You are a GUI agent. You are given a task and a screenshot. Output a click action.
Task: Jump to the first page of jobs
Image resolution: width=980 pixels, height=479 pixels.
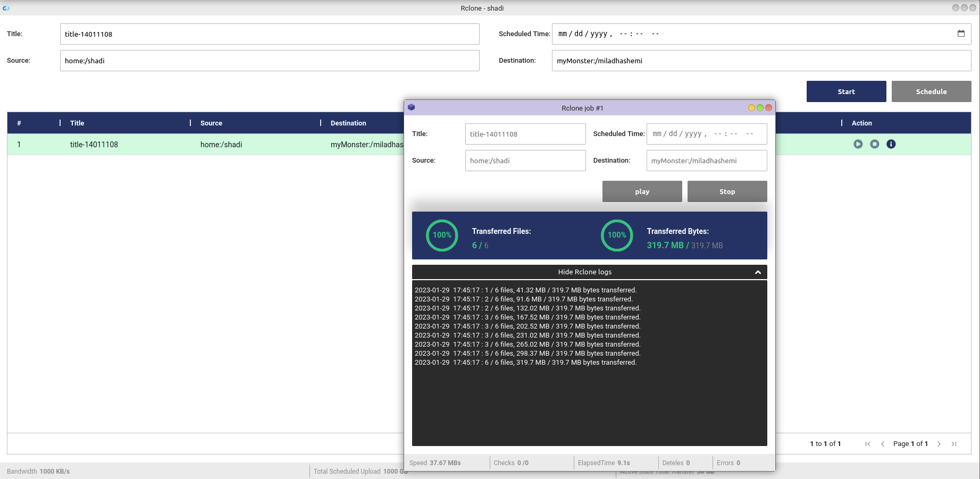867,444
